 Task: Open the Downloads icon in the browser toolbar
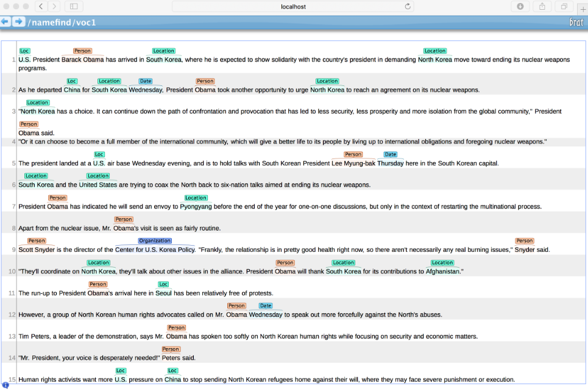[x=519, y=7]
